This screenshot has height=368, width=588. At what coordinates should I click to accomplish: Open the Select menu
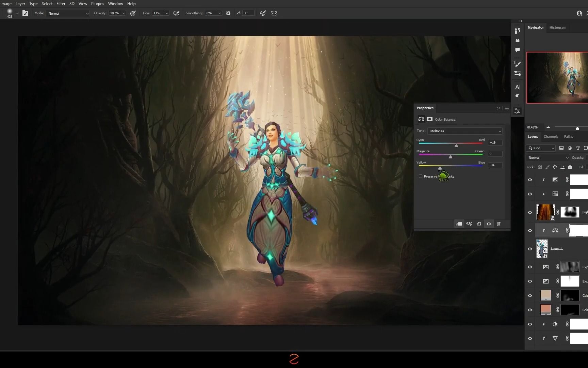point(47,4)
